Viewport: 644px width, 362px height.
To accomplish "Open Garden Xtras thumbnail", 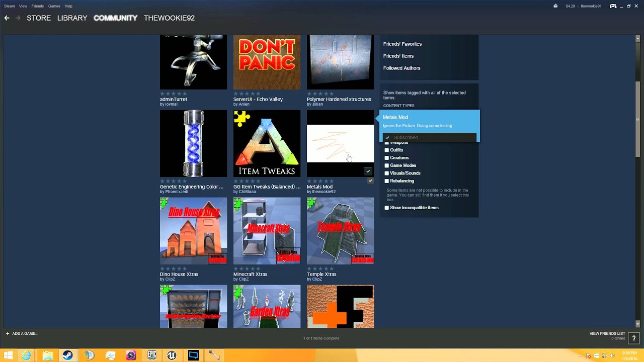I will 267,306.
